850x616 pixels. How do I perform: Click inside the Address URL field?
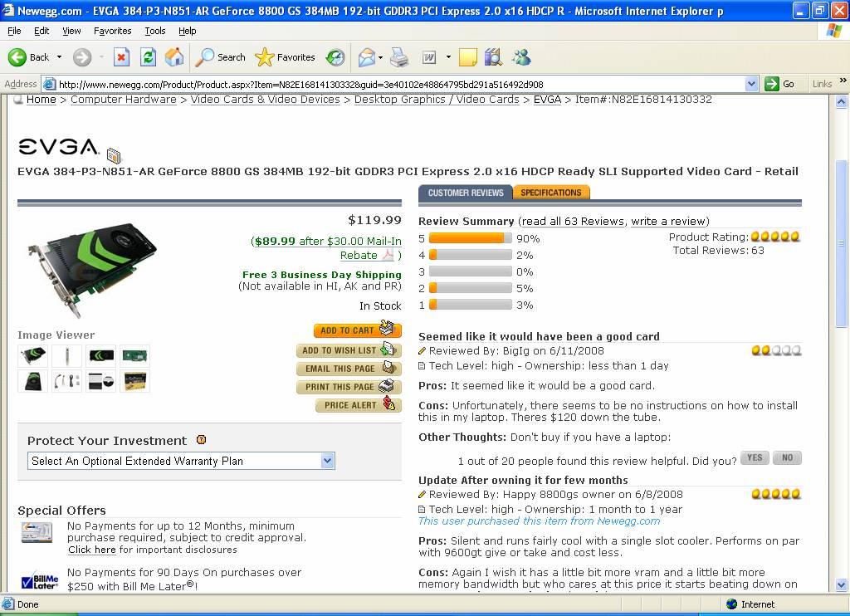tap(400, 84)
